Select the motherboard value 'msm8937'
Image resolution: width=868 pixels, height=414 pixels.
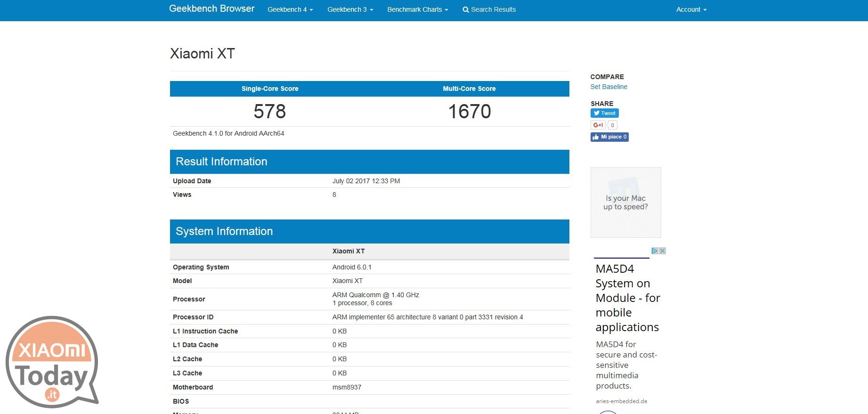pos(347,387)
